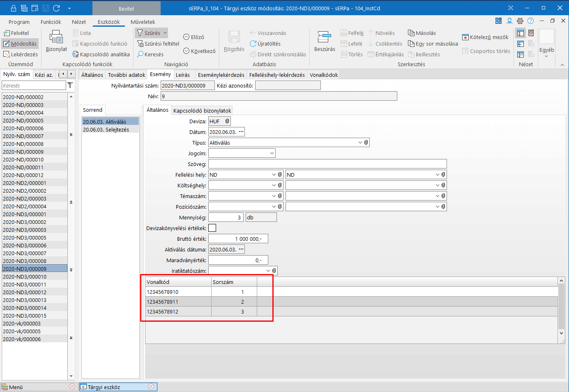
Task: Click the Beszúrás insert icon
Action: tap(324, 37)
